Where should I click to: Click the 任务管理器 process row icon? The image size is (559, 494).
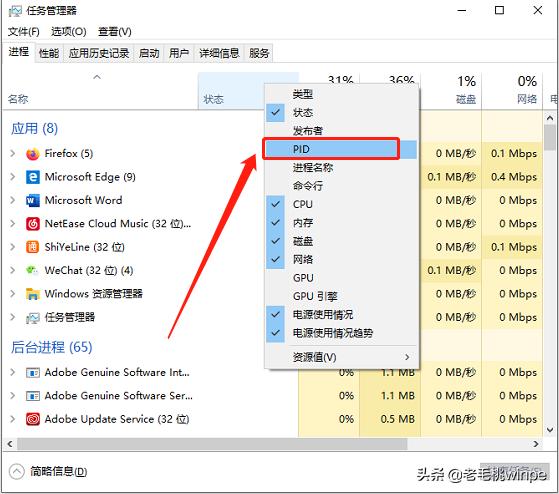(32, 318)
